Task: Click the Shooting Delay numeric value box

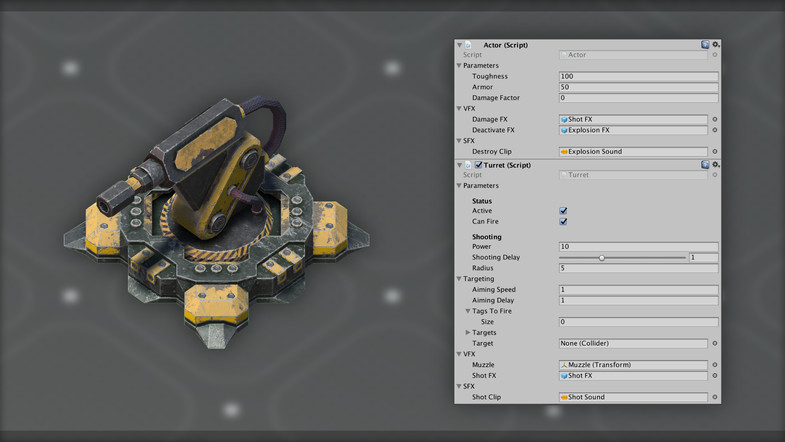Action: (x=703, y=257)
